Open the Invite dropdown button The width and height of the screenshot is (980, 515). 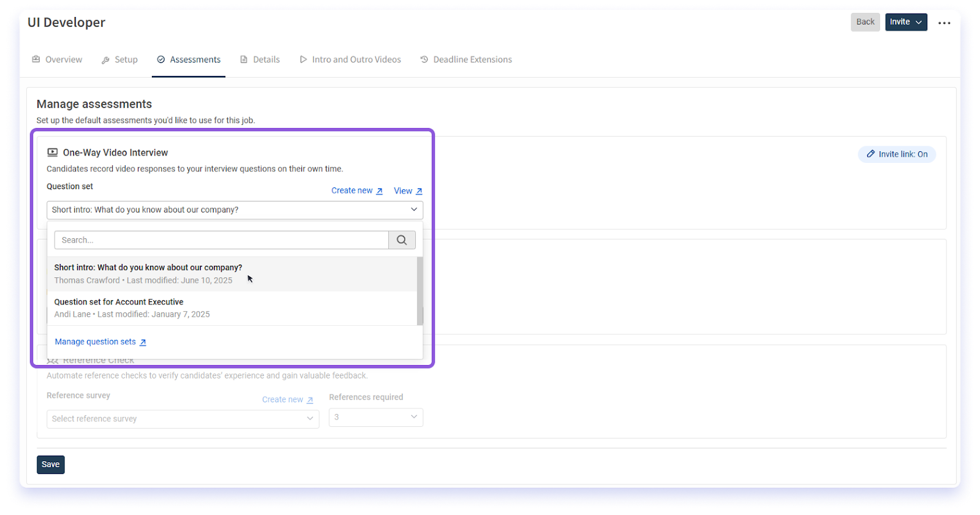point(906,22)
